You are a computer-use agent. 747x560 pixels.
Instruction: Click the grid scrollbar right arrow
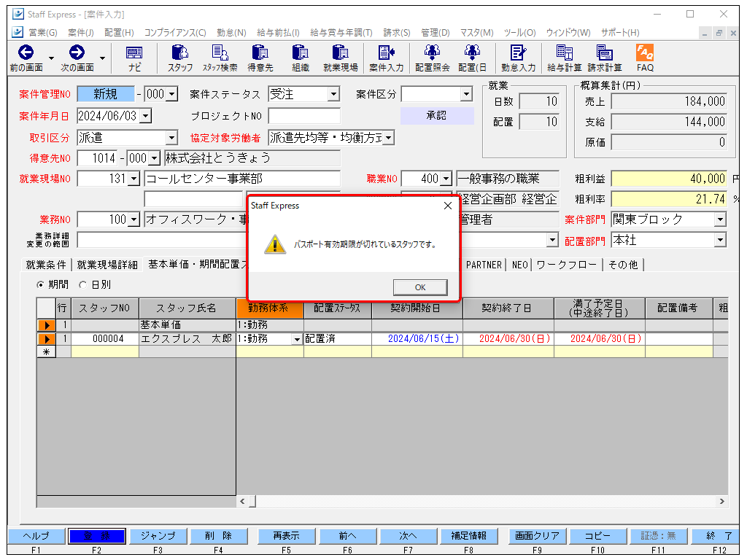coord(721,502)
